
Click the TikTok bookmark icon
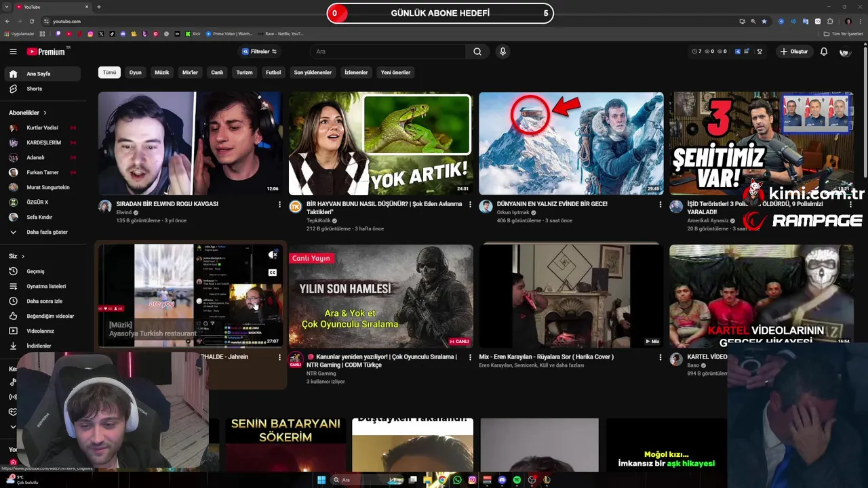pos(112,33)
